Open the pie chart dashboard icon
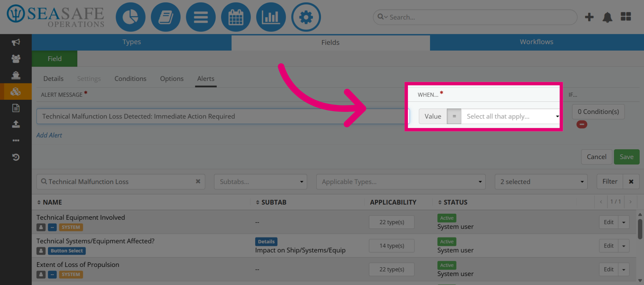This screenshot has width=644, height=285. coord(130,17)
